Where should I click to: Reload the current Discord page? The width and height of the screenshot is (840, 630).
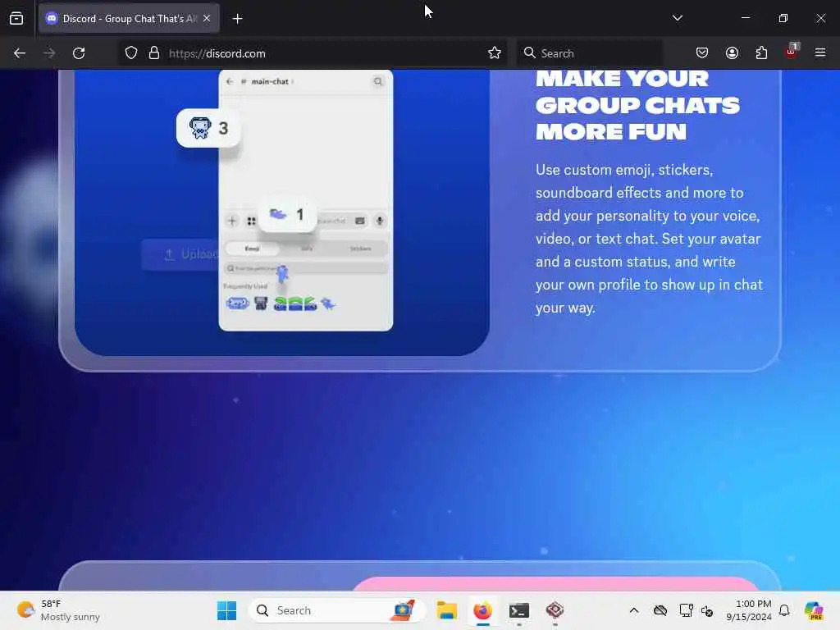[79, 53]
